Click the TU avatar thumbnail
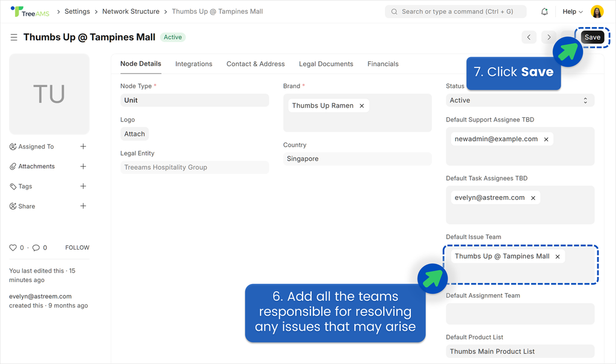 tap(49, 94)
